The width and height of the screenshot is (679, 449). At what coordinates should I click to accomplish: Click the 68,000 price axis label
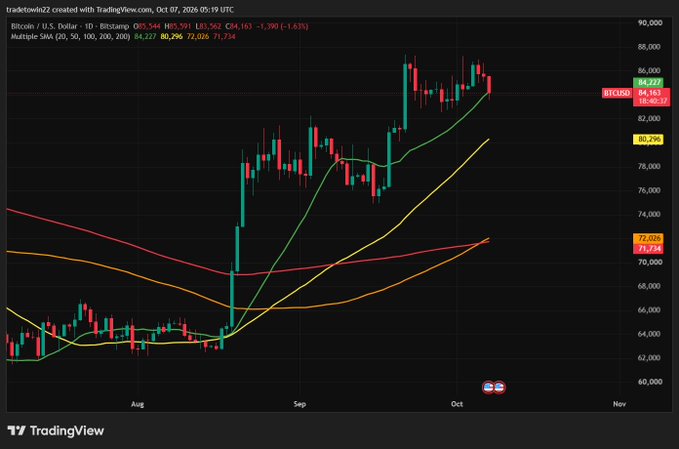tap(649, 286)
